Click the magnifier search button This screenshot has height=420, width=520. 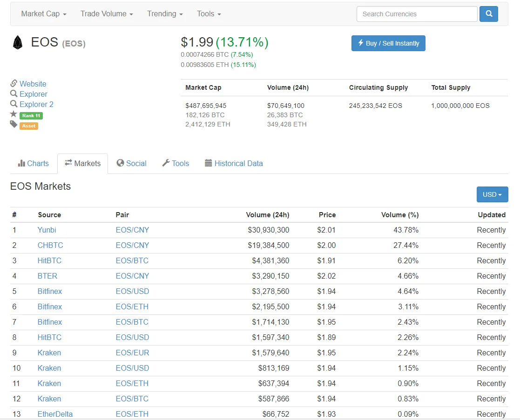click(x=488, y=14)
